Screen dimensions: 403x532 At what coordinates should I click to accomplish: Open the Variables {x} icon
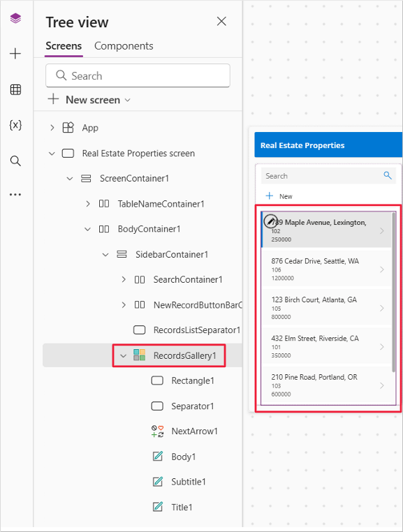(15, 125)
